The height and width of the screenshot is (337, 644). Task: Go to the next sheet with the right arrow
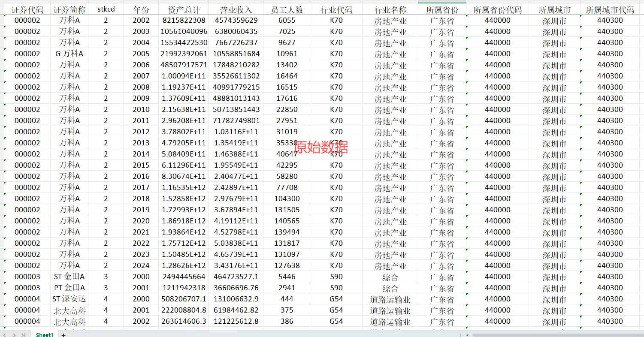pos(15,334)
